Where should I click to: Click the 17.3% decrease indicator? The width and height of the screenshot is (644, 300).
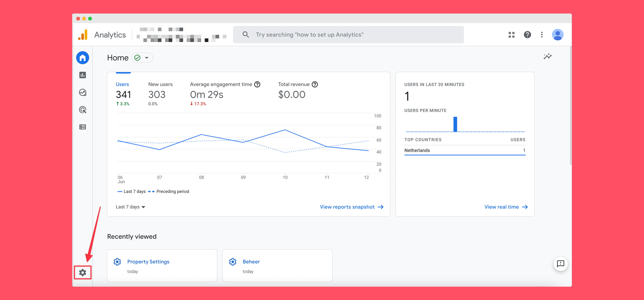click(x=198, y=104)
